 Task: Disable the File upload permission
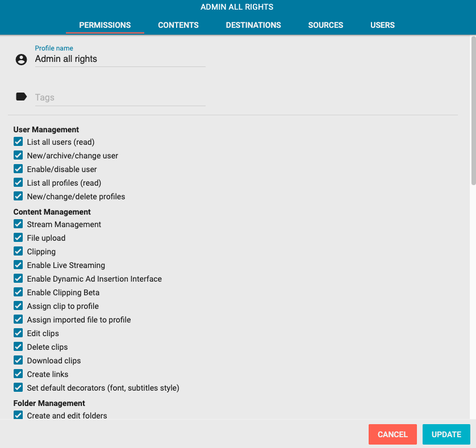point(18,238)
